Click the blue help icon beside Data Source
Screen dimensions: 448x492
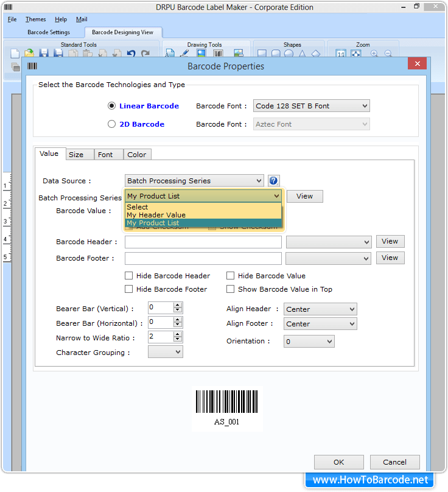click(x=273, y=181)
